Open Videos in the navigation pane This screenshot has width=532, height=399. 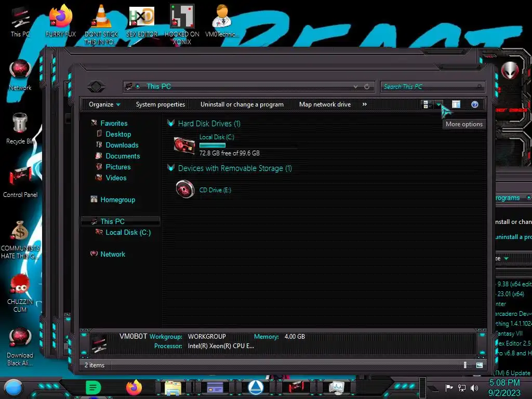tap(116, 178)
